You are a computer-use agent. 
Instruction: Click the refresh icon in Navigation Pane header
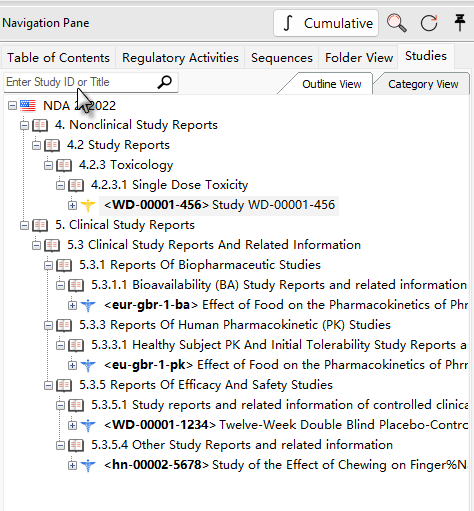[429, 23]
